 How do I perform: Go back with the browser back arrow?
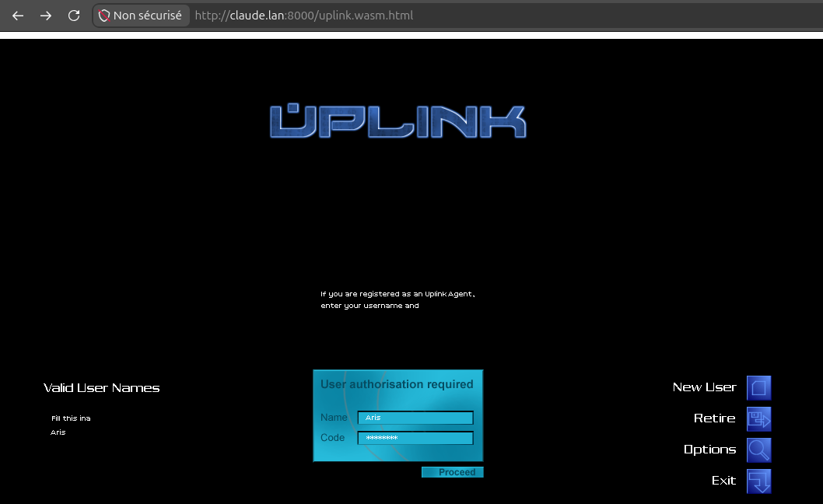tap(18, 16)
